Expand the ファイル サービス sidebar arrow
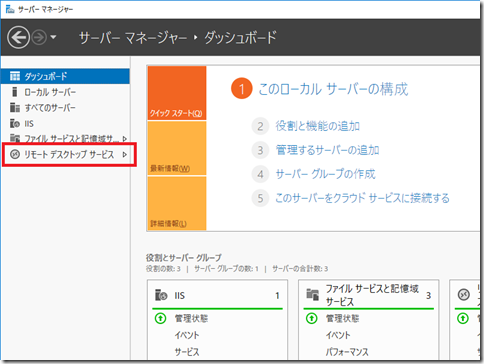The image size is (484, 364). (125, 138)
